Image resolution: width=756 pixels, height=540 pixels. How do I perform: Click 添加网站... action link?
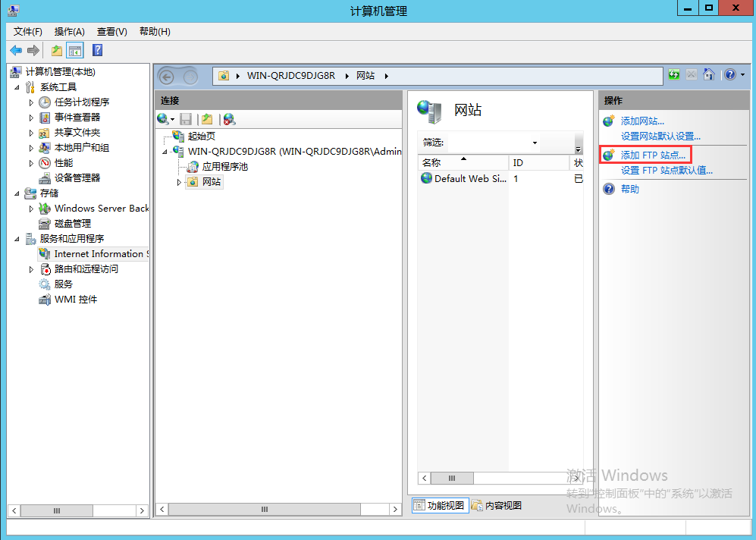click(642, 121)
